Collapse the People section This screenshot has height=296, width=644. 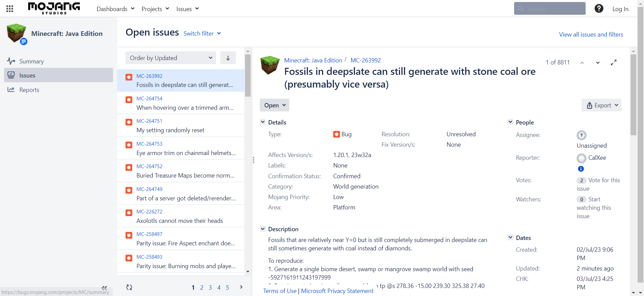point(510,122)
